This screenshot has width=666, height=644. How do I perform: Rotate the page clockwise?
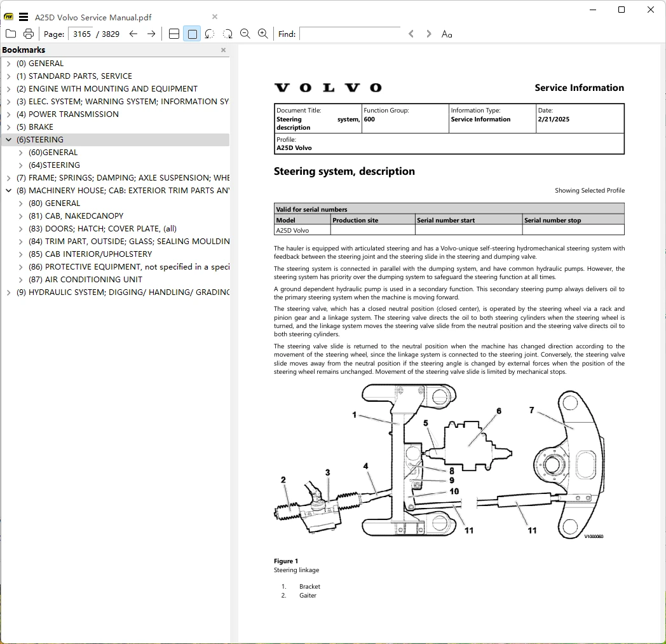(228, 34)
